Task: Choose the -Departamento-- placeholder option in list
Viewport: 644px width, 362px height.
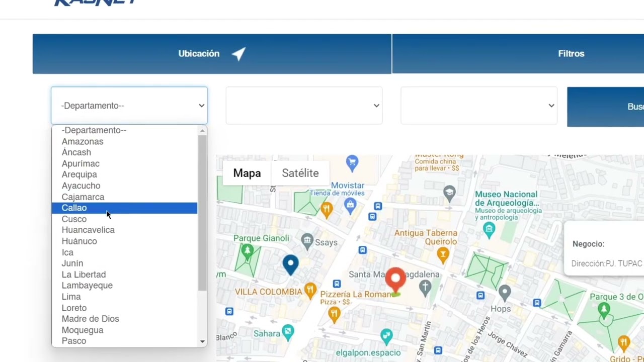Action: click(124, 130)
